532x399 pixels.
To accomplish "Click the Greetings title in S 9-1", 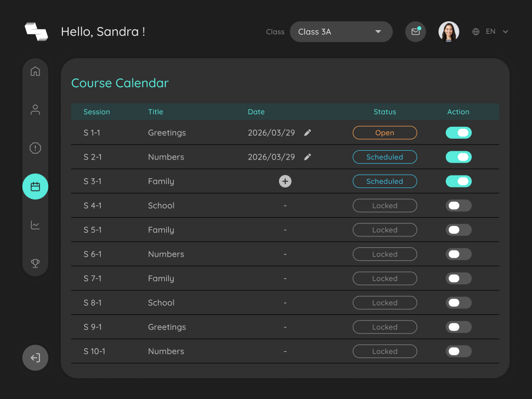I will click(x=167, y=327).
